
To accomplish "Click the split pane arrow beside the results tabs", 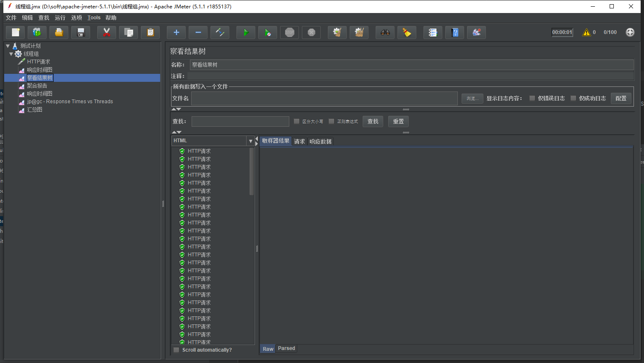I will pos(257,141).
